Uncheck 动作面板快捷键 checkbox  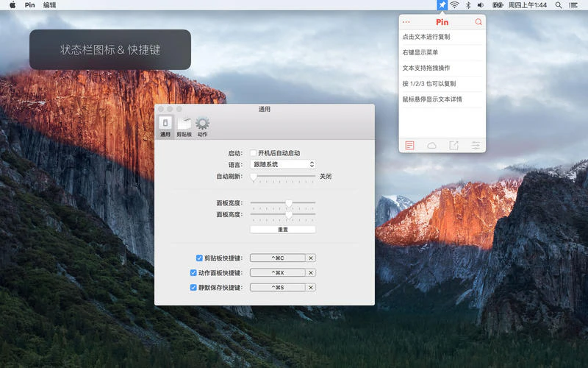(193, 272)
